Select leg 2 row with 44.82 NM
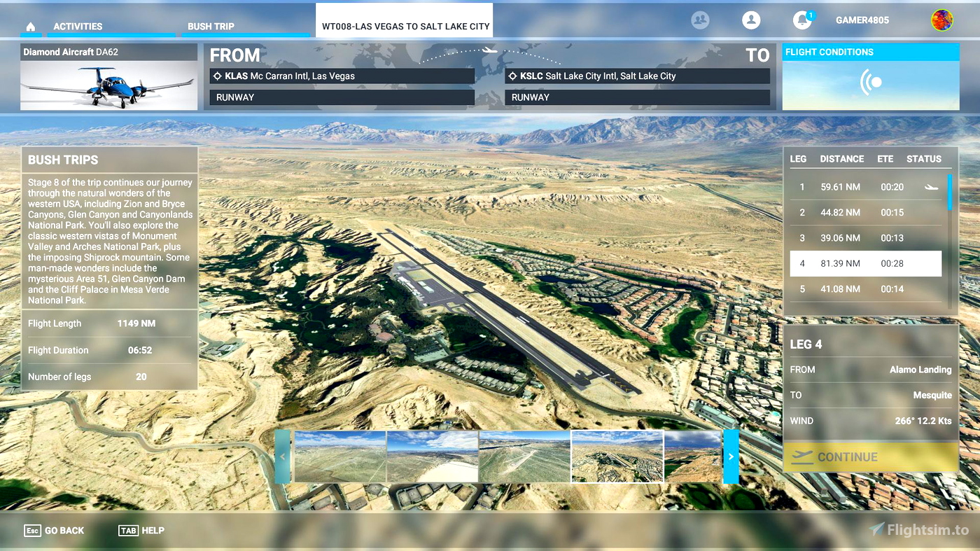This screenshot has width=980, height=551. [x=865, y=212]
